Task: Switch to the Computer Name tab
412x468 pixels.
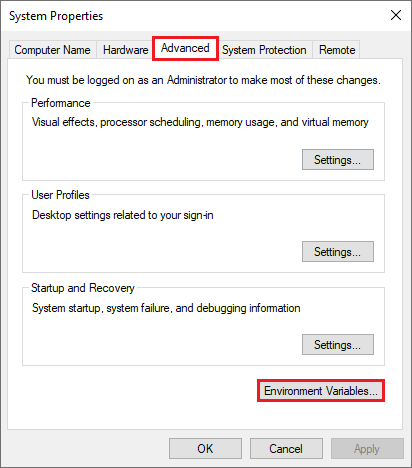Action: click(52, 50)
